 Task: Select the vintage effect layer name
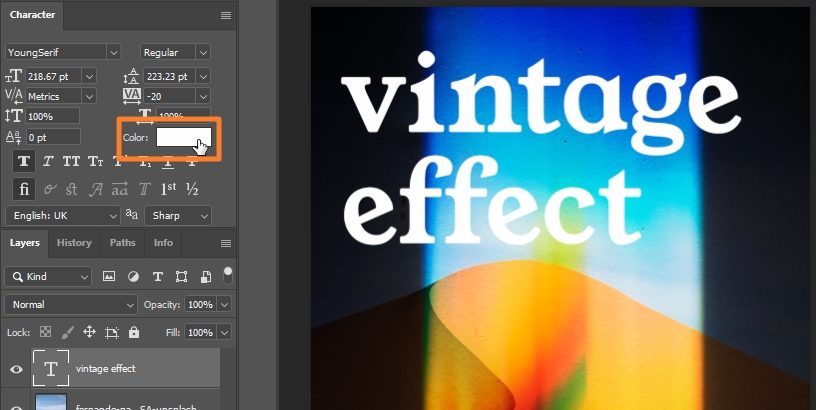(x=106, y=368)
